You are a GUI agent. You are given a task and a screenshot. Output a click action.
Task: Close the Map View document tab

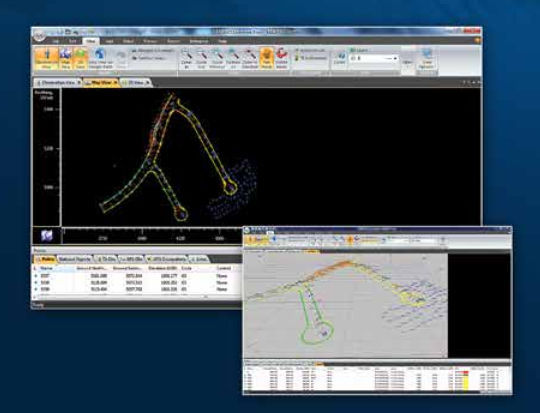point(115,83)
